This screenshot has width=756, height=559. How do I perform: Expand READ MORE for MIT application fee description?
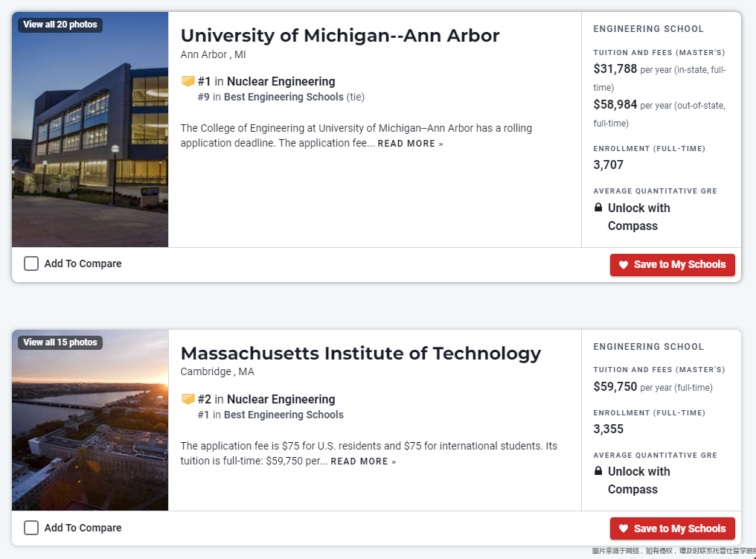(x=363, y=461)
